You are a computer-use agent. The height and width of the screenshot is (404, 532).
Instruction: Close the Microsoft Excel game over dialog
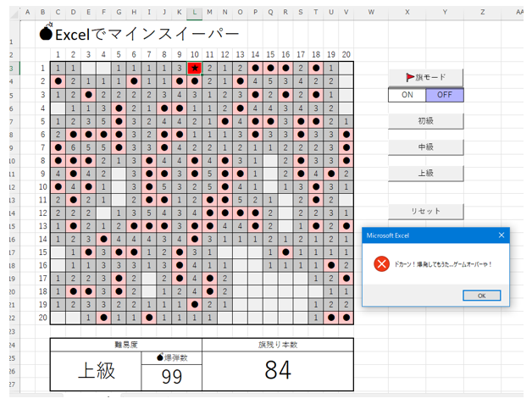coord(502,235)
